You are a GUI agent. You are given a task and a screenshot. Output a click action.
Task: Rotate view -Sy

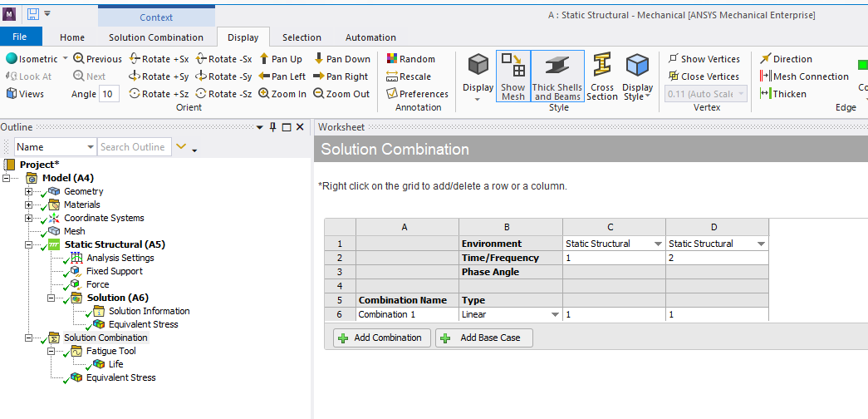(223, 76)
